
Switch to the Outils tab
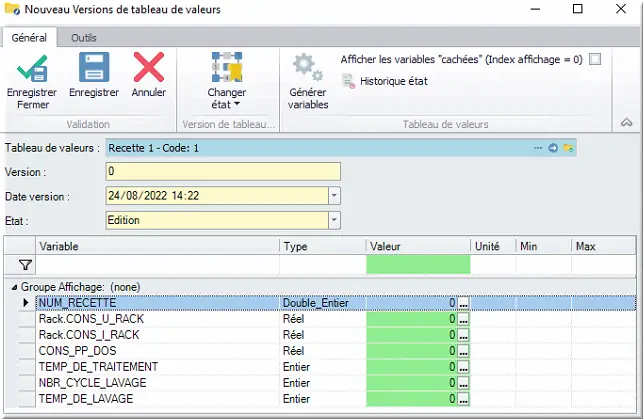(x=84, y=37)
